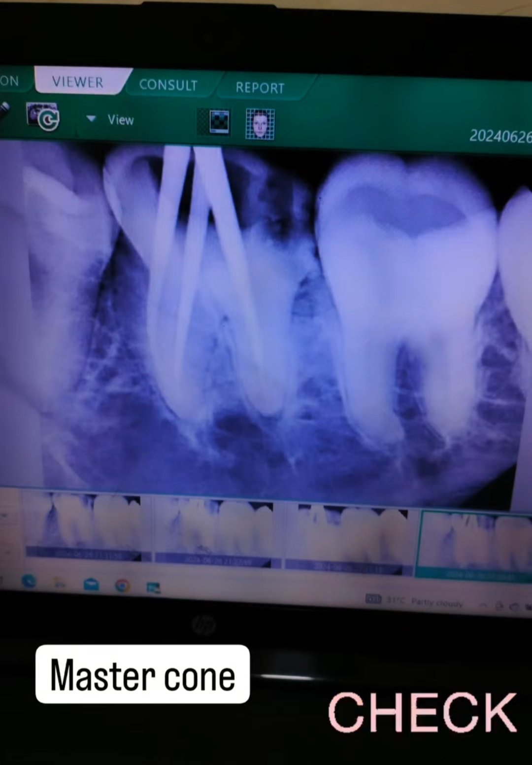The width and height of the screenshot is (532, 765).
Task: Open the Mail app in taskbar
Action: click(91, 584)
